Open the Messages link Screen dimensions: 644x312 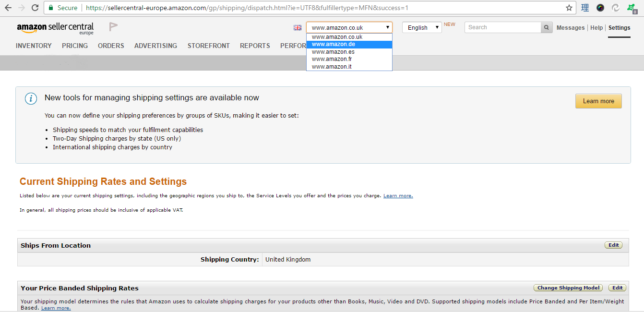point(570,28)
